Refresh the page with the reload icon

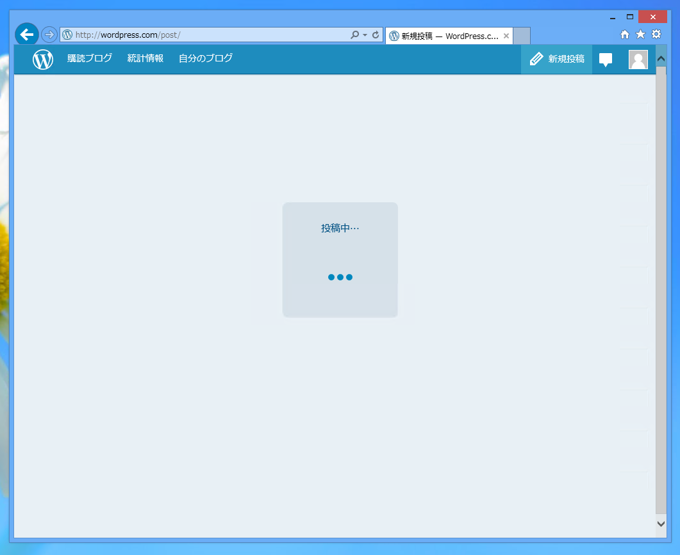pos(376,34)
